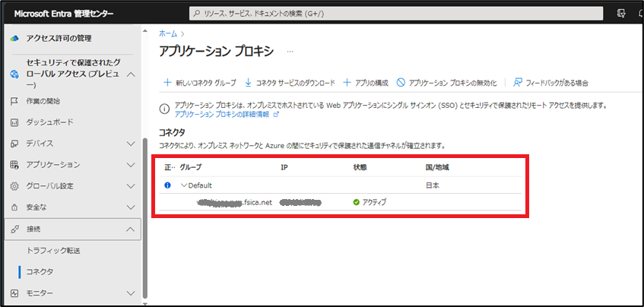Expand the デバイス menu chevron
Image resolution: width=644 pixels, height=307 pixels.
point(131,144)
